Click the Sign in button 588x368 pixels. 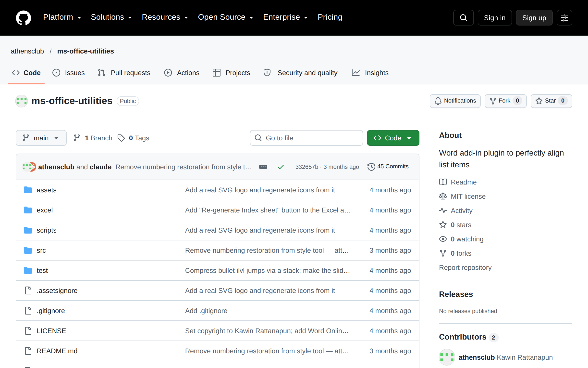(x=495, y=18)
